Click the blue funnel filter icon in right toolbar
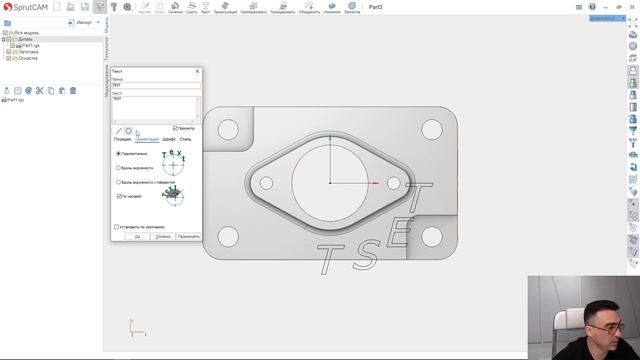640x360 pixels. [x=633, y=131]
